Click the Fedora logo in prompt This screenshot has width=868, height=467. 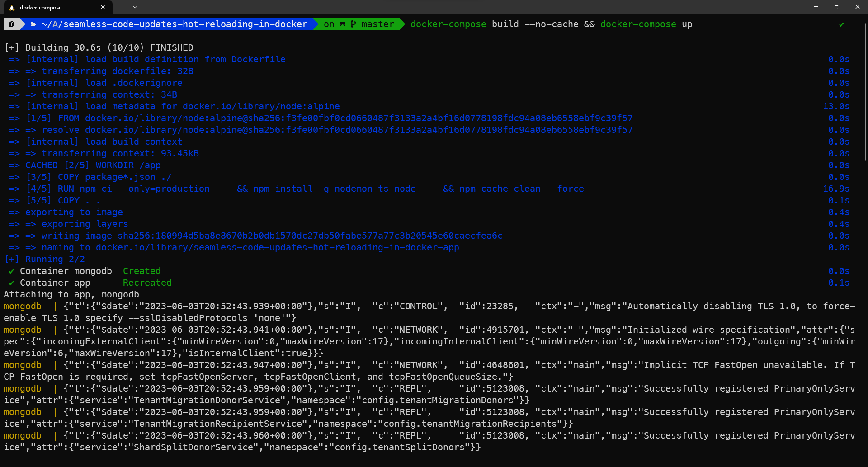pos(12,24)
